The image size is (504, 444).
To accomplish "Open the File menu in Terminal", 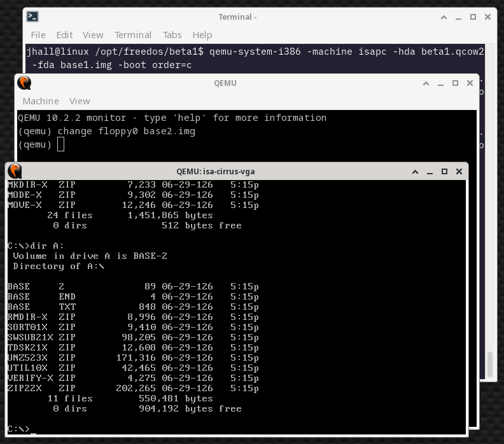I will [x=38, y=35].
